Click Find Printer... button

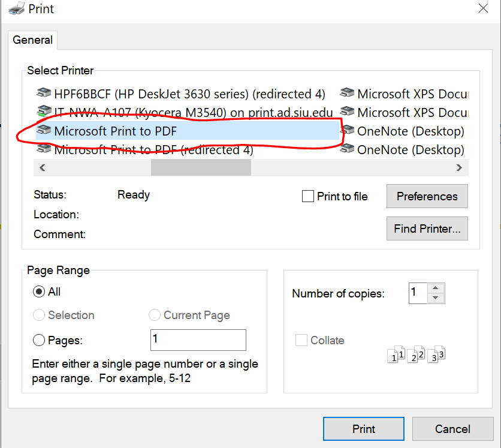(x=427, y=228)
